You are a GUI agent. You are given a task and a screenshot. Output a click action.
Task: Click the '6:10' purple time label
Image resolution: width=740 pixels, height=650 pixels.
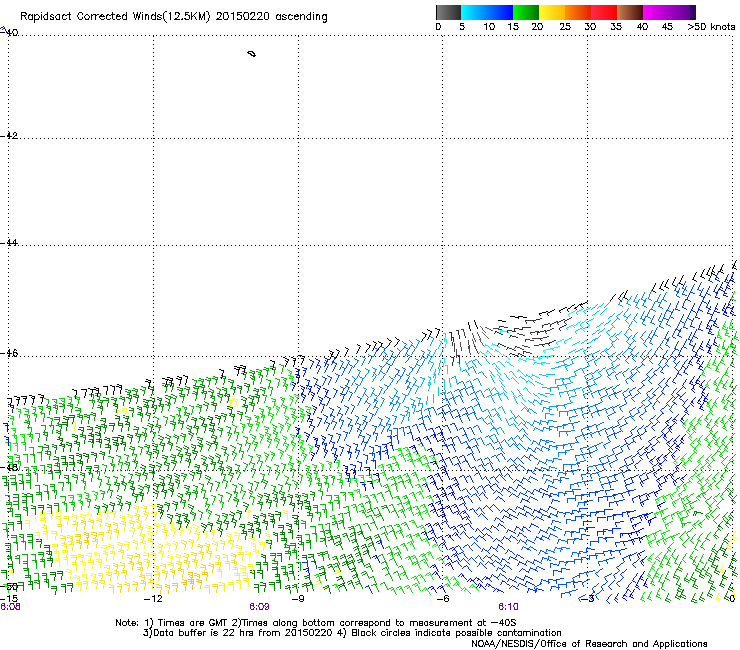[x=508, y=607]
